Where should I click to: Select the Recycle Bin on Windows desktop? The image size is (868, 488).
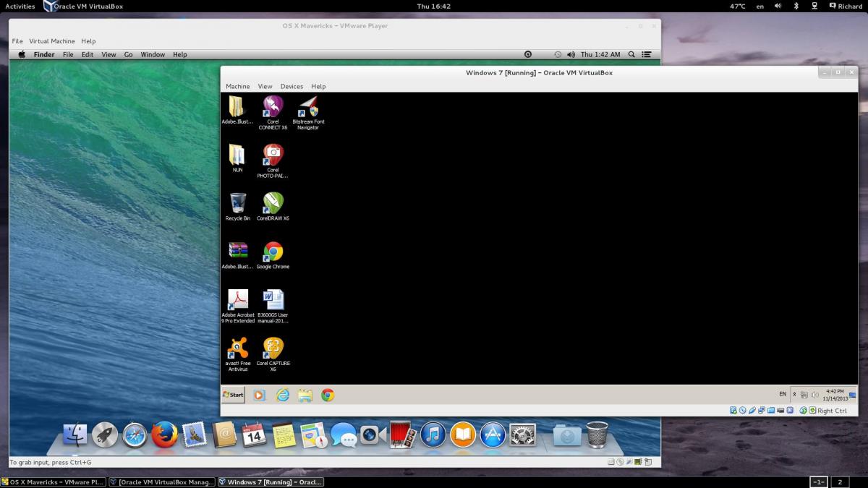[x=238, y=207]
